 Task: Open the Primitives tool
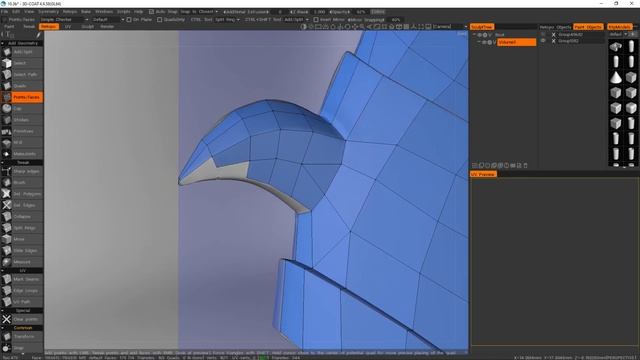[x=22, y=131]
